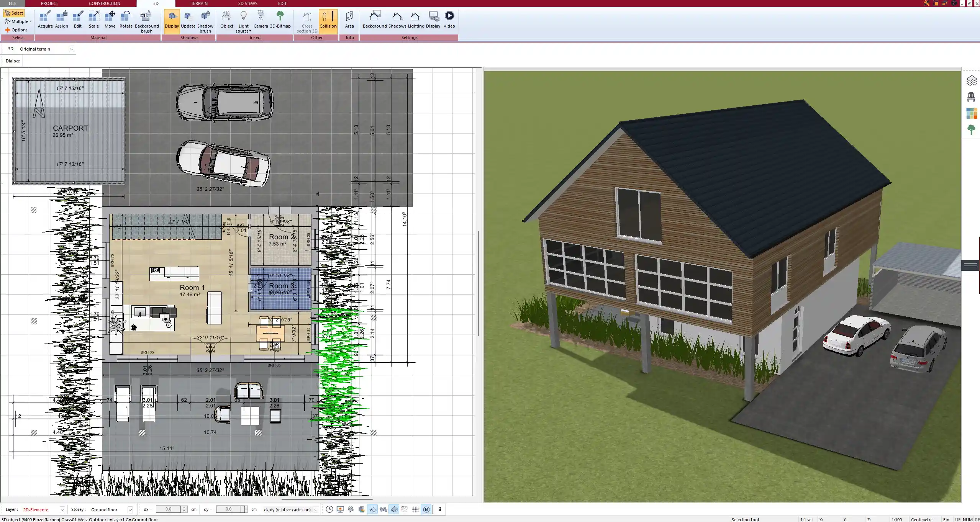Open the furniture catalog in right sidebar
Image resolution: width=980 pixels, height=522 pixels.
tap(972, 97)
